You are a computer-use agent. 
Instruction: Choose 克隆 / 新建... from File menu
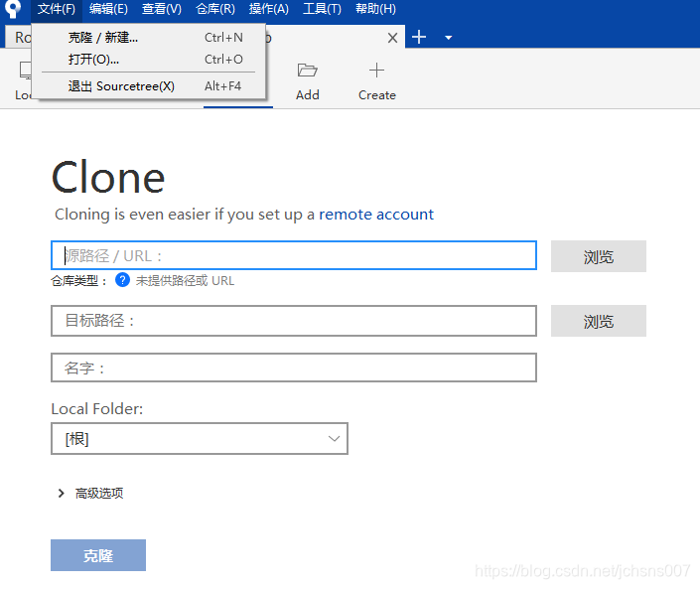click(149, 38)
